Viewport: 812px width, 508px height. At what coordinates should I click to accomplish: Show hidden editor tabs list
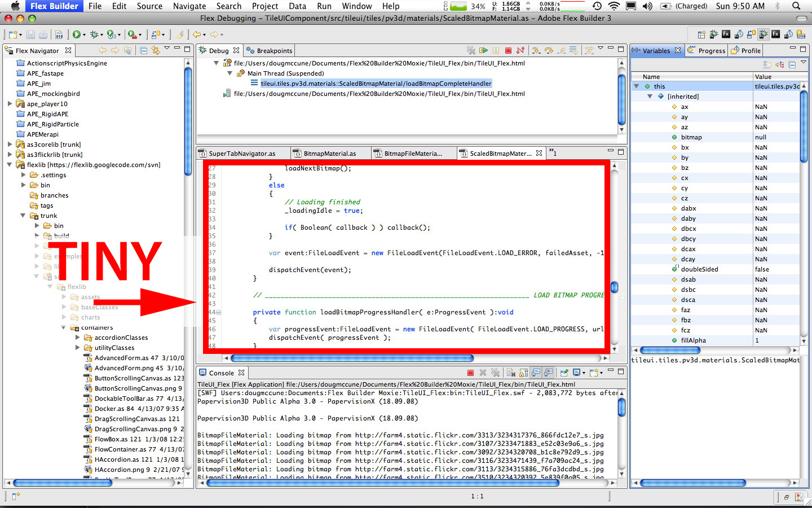coord(553,153)
